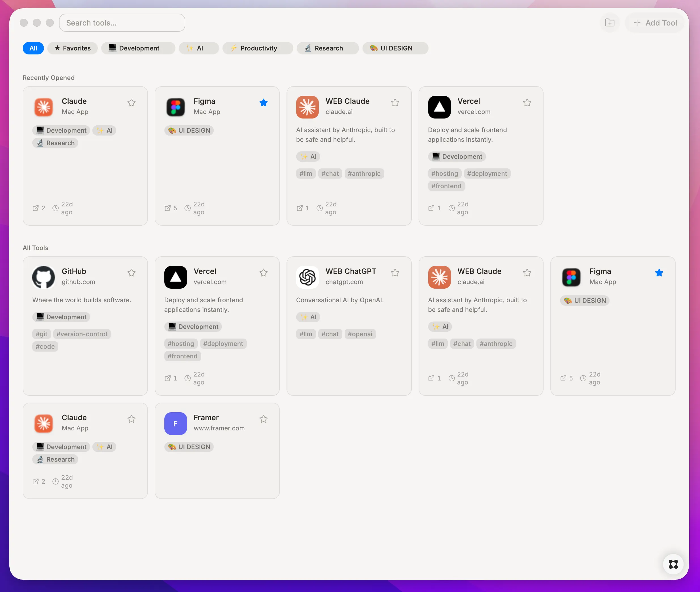This screenshot has height=592, width=700.
Task: Click the open-count icon on the All Tools Figma card
Action: (563, 378)
